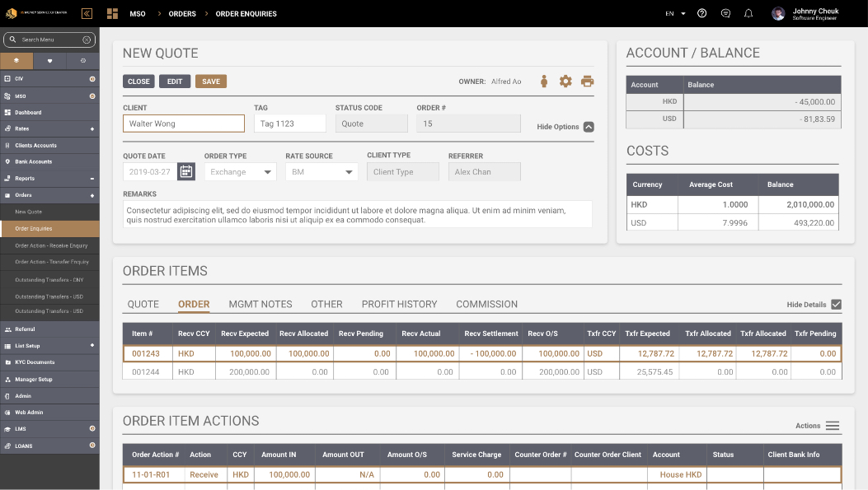The width and height of the screenshot is (868, 490).
Task: Open the notifications bell
Action: (748, 14)
